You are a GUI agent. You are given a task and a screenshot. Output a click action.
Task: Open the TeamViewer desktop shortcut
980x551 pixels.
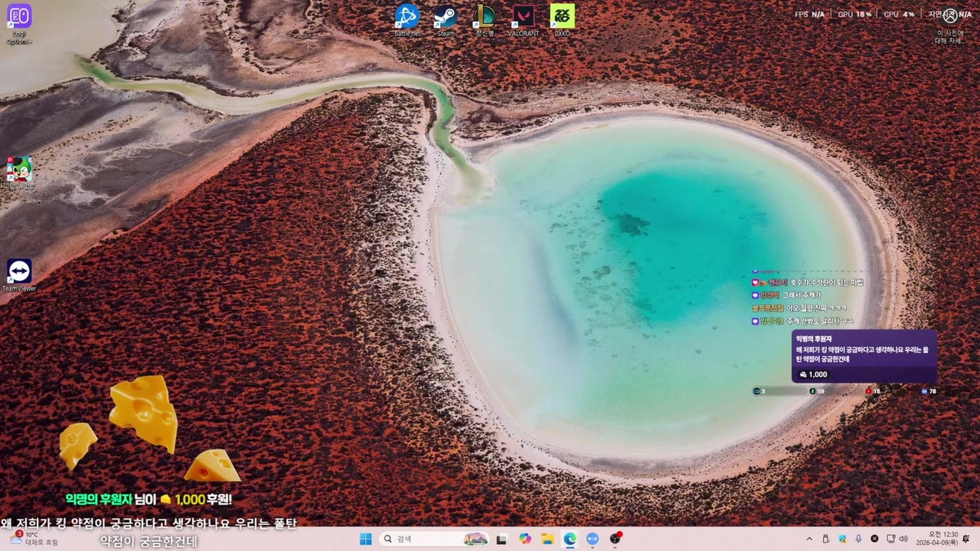coord(19,272)
